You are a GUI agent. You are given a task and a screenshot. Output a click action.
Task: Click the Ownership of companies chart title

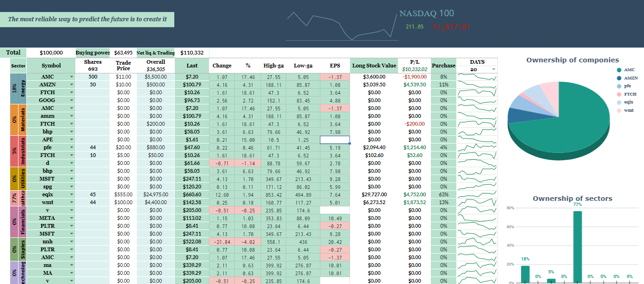click(572, 60)
